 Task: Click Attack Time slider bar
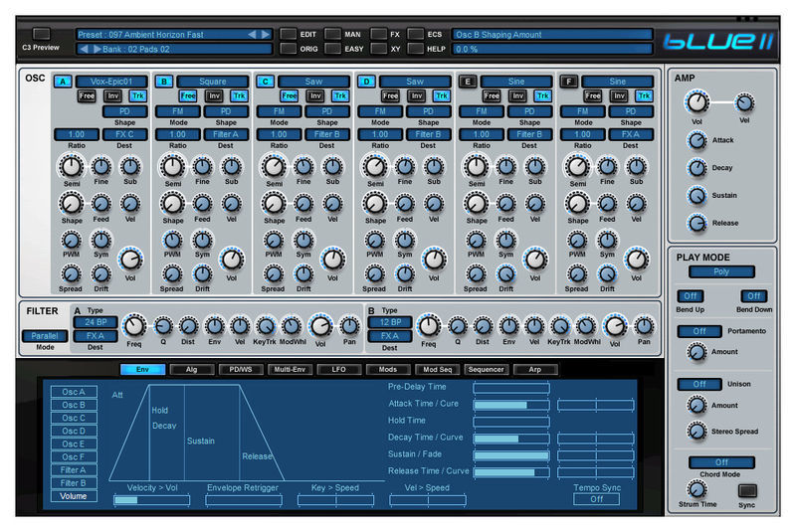click(x=511, y=405)
